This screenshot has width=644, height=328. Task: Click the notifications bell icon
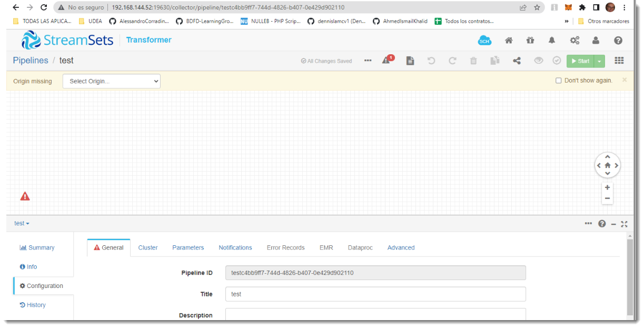click(x=551, y=40)
